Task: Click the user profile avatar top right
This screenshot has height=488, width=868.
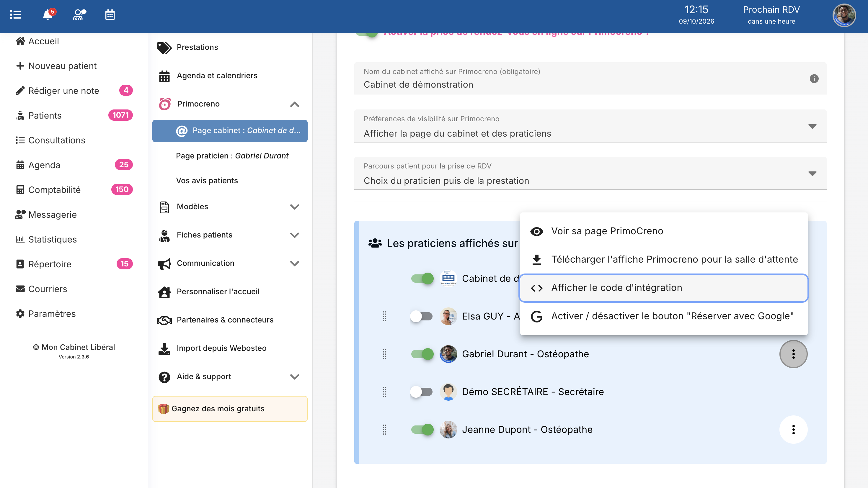Action: (x=844, y=16)
